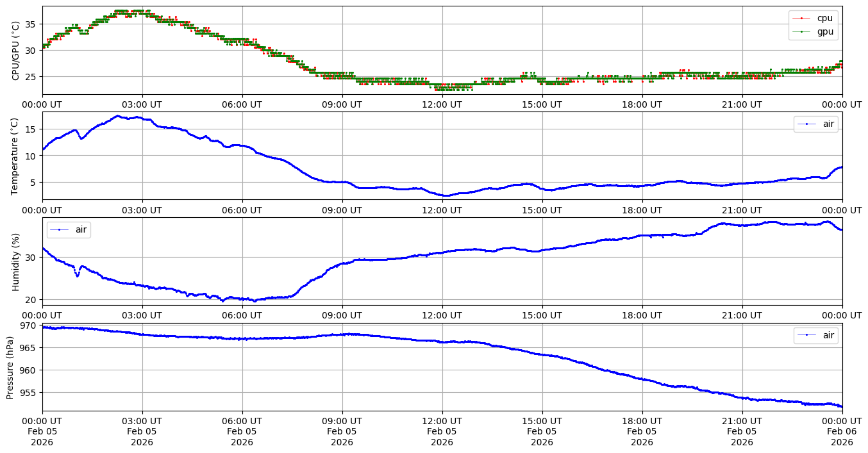Click the air legend in the Pressure chart
This screenshot has width=868, height=453.
click(x=816, y=335)
